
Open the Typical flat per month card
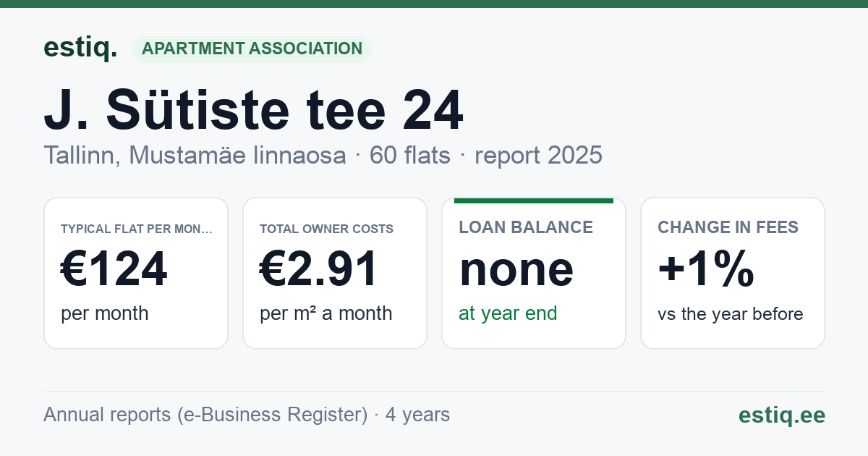[x=136, y=273]
